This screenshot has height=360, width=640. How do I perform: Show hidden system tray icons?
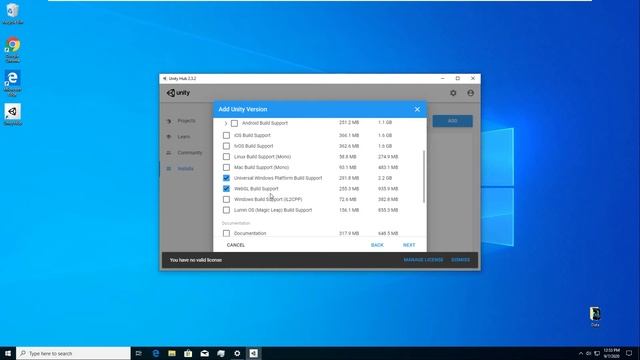(581, 353)
